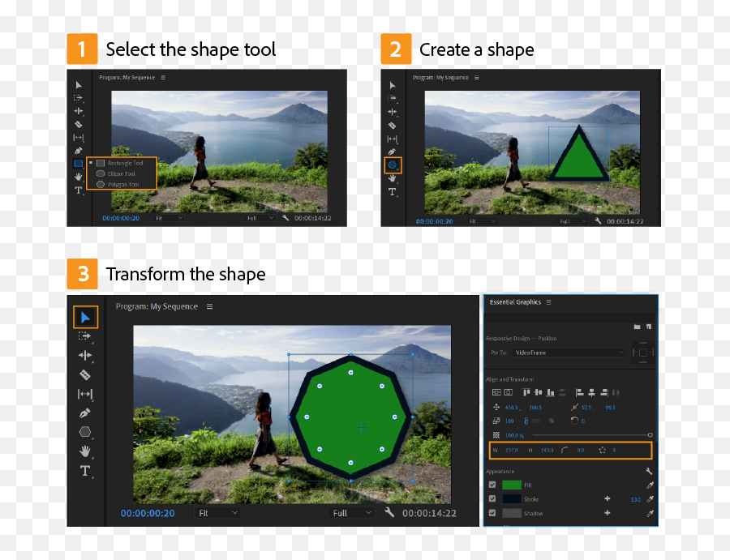
Task: Select the Track Select Forward tool
Action: [85, 336]
